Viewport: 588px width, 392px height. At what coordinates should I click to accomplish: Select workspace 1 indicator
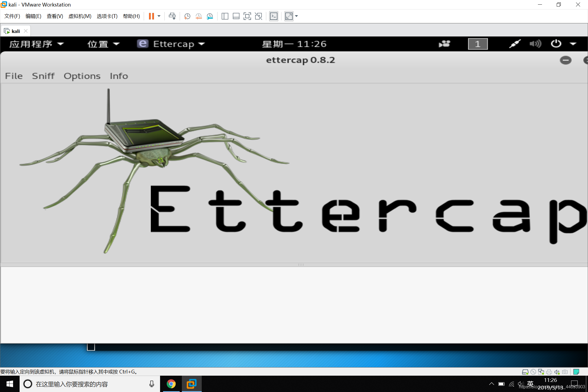[x=478, y=44]
